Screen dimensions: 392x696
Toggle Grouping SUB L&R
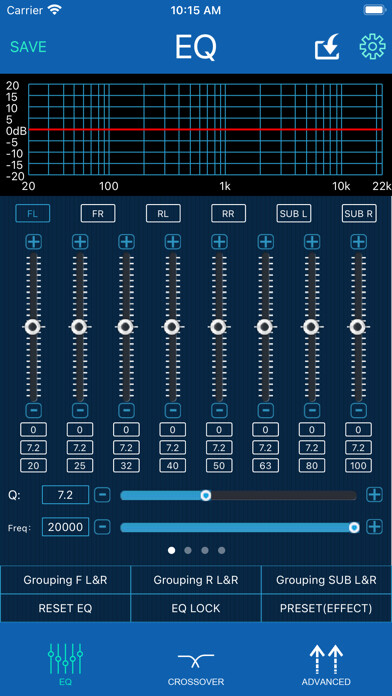(326, 580)
